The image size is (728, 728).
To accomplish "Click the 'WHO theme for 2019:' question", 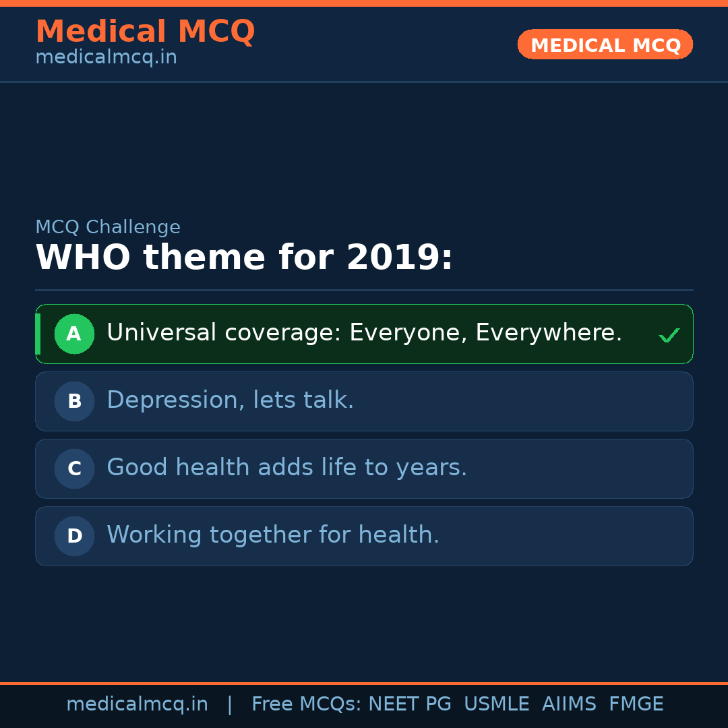I will coord(244,258).
